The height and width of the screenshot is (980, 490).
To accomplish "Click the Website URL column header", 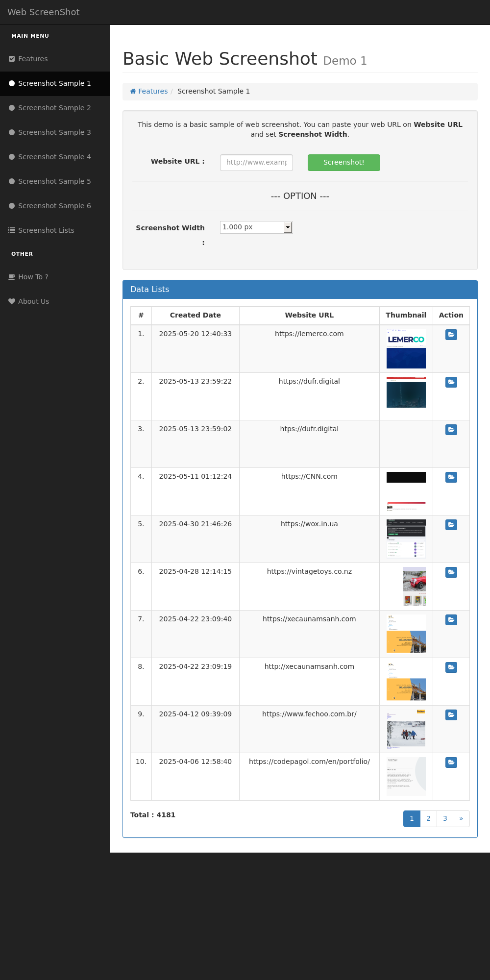I will [x=309, y=316].
